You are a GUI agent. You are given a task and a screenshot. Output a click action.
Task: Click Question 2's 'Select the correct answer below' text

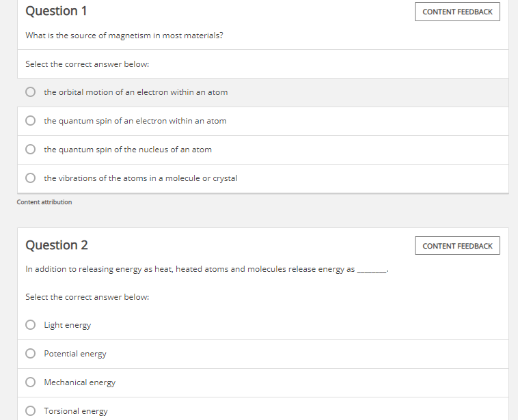(87, 297)
